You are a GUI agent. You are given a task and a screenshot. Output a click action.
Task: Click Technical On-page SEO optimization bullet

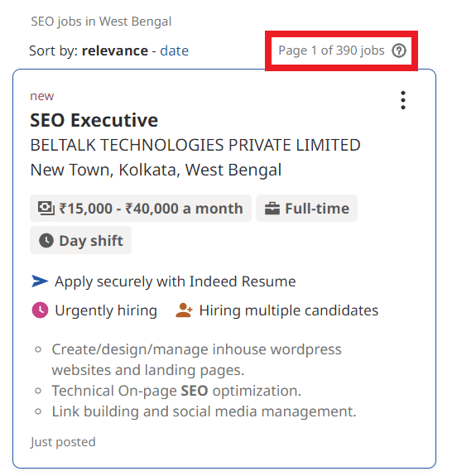(x=176, y=391)
